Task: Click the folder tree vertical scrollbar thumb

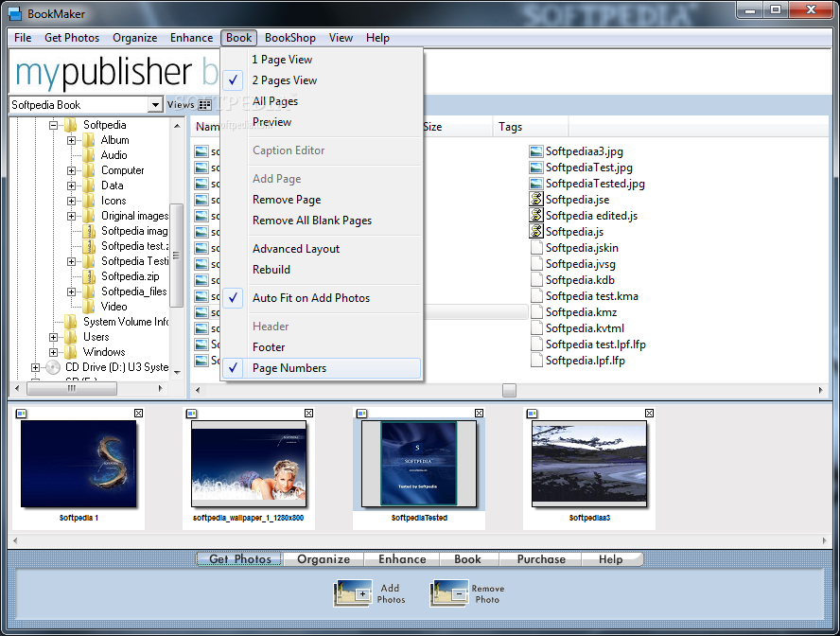Action: (176, 256)
